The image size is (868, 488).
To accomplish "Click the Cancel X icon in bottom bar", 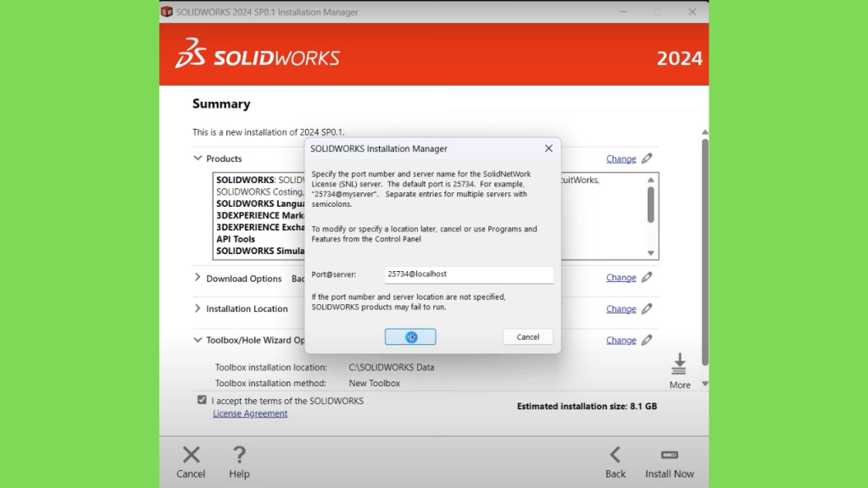I will click(191, 455).
